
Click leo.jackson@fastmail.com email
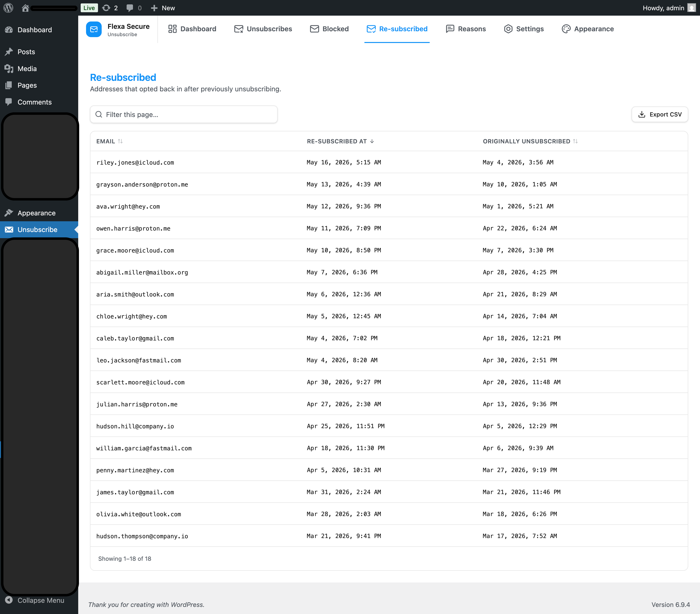tap(139, 360)
